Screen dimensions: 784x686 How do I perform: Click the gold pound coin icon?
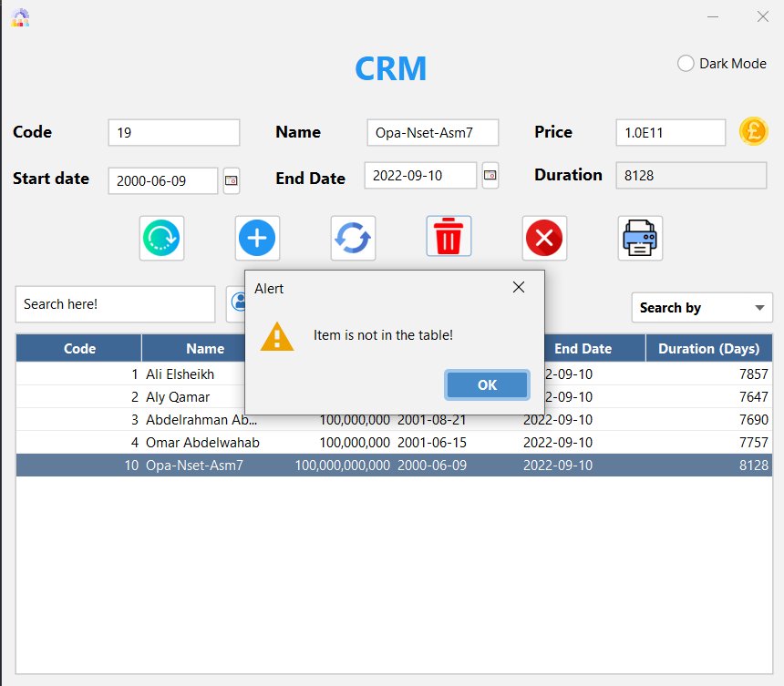click(754, 131)
